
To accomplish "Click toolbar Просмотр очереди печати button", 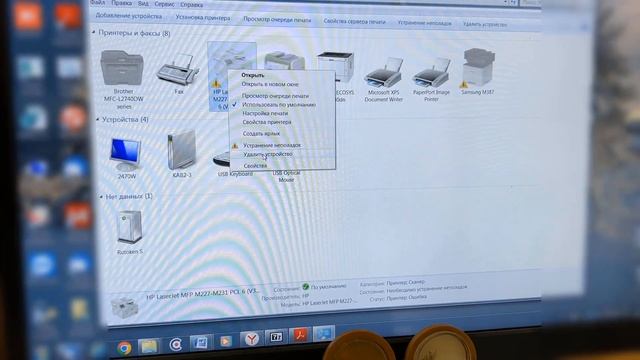I will pos(277,19).
